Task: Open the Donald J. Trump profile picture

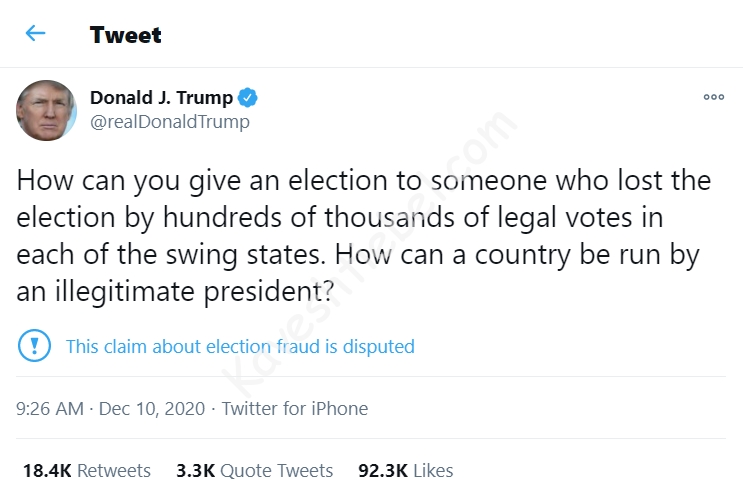Action: (x=46, y=110)
